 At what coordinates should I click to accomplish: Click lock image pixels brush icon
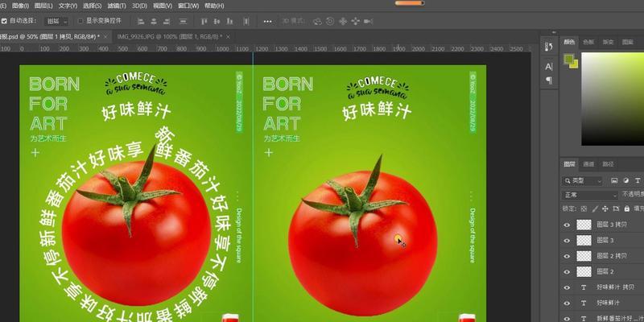click(x=595, y=208)
